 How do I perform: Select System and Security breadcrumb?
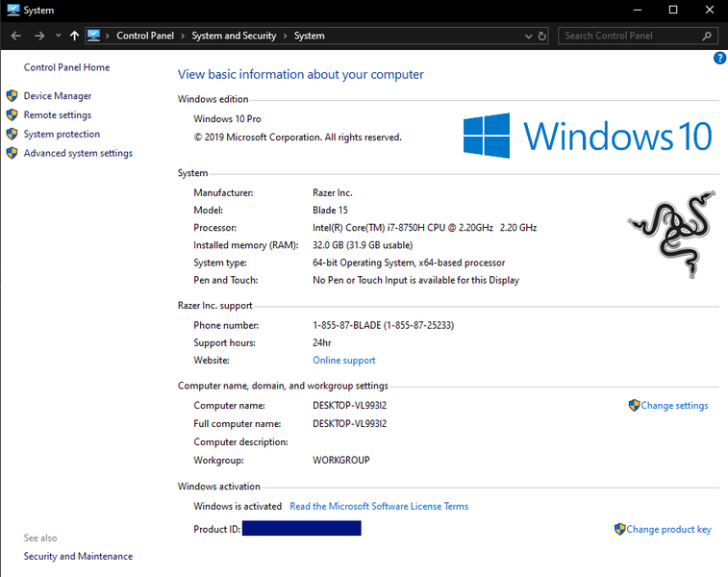pyautogui.click(x=234, y=36)
